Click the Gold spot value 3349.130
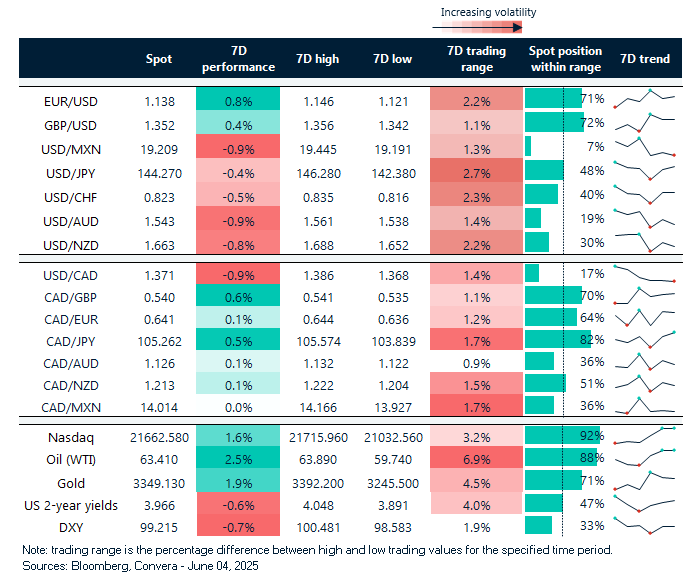Image resolution: width=694 pixels, height=583 pixels. click(x=159, y=481)
